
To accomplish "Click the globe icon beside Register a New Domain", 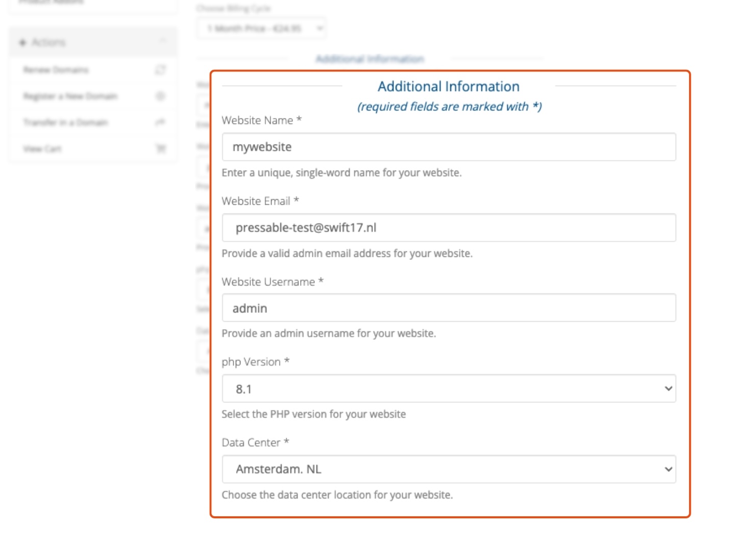I will pos(160,96).
